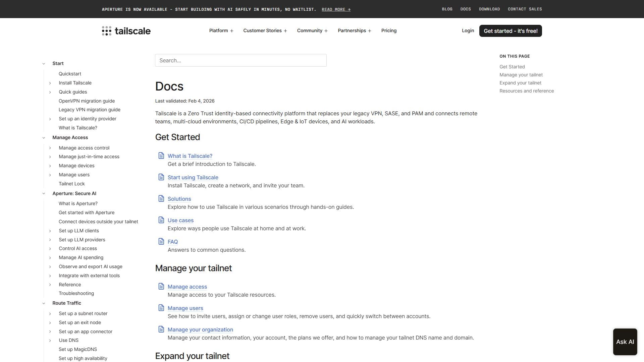Collapse the Manage Access sidebar section
644x362 pixels.
44,138
